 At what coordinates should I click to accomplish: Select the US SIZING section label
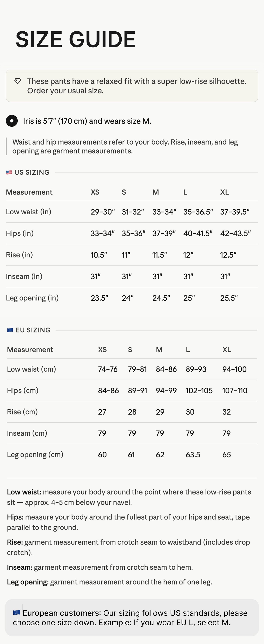click(x=32, y=172)
